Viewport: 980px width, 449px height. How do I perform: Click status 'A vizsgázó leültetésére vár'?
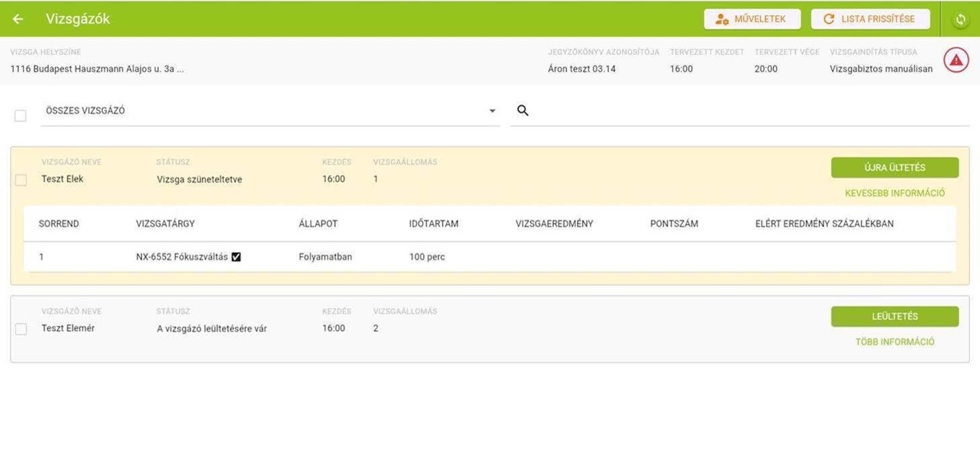(x=212, y=329)
